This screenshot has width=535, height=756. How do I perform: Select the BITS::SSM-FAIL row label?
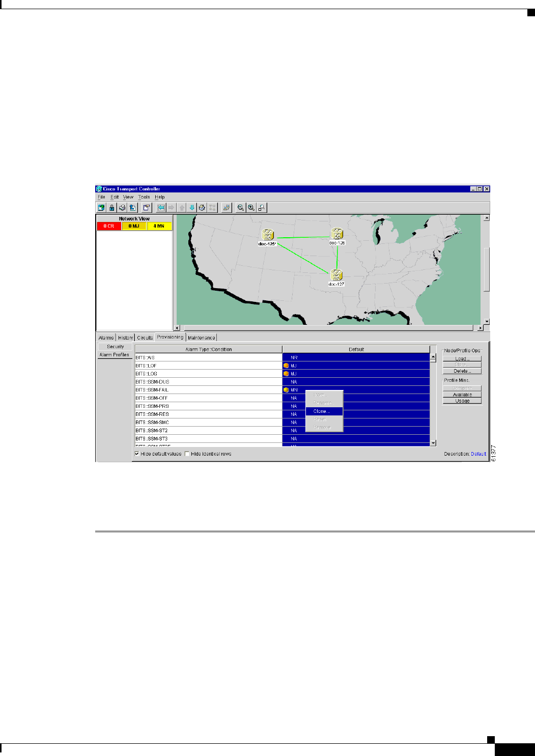point(152,390)
